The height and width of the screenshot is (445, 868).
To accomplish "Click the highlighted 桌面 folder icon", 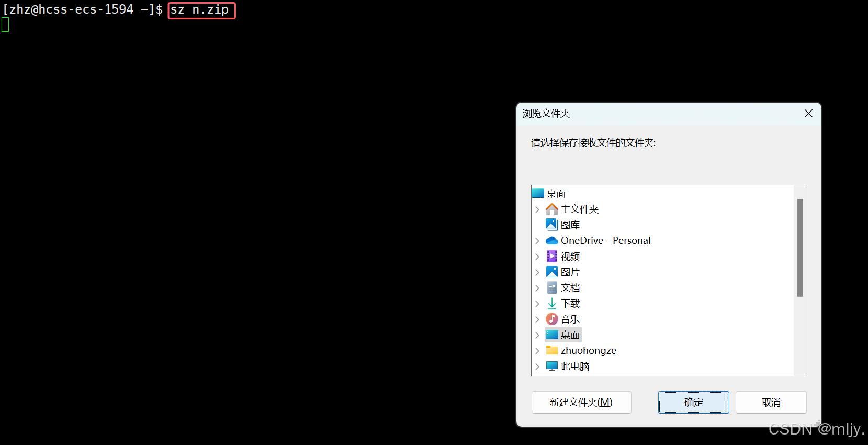I will coord(552,335).
